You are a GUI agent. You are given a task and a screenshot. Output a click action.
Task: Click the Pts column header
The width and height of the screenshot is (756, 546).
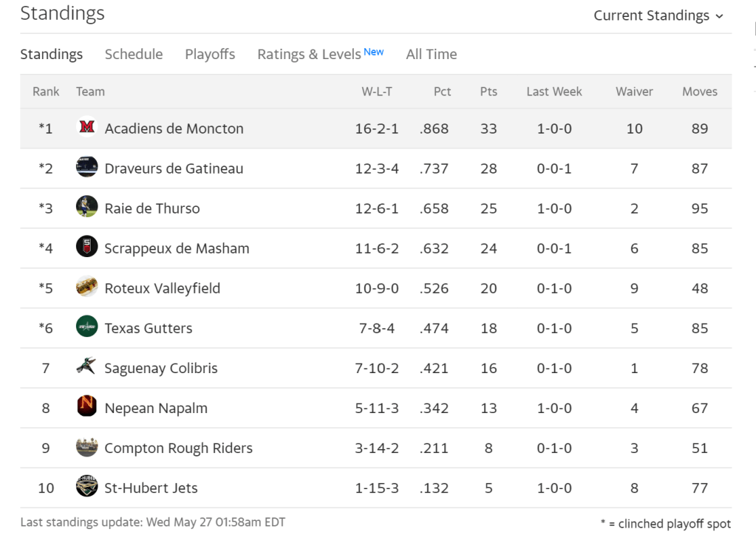tap(488, 92)
